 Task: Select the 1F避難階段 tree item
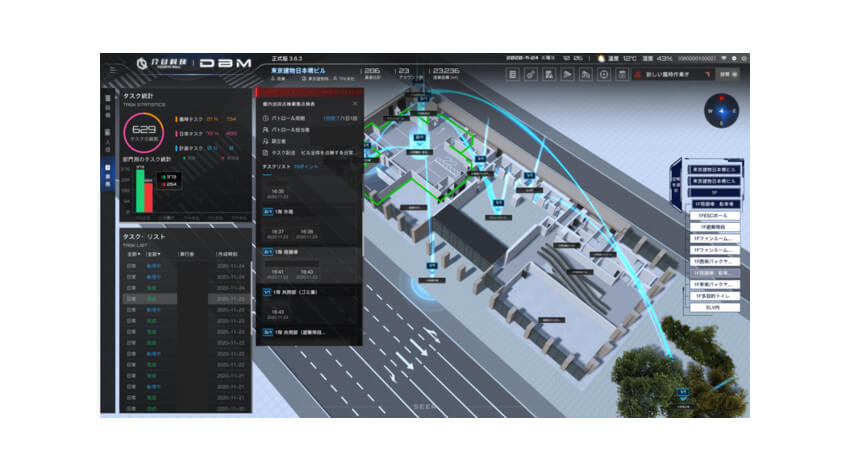[x=714, y=227]
